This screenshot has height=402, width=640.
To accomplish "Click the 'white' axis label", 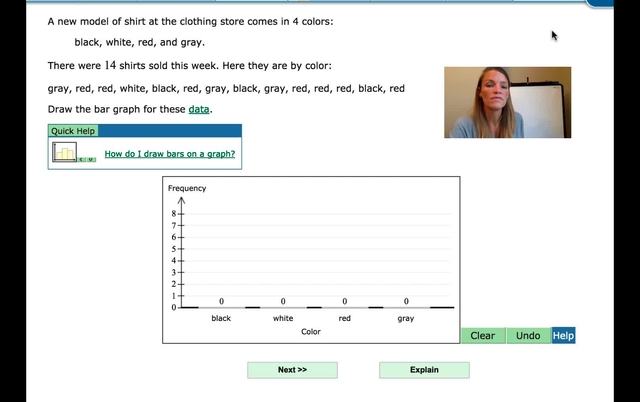I will pyautogui.click(x=283, y=318).
